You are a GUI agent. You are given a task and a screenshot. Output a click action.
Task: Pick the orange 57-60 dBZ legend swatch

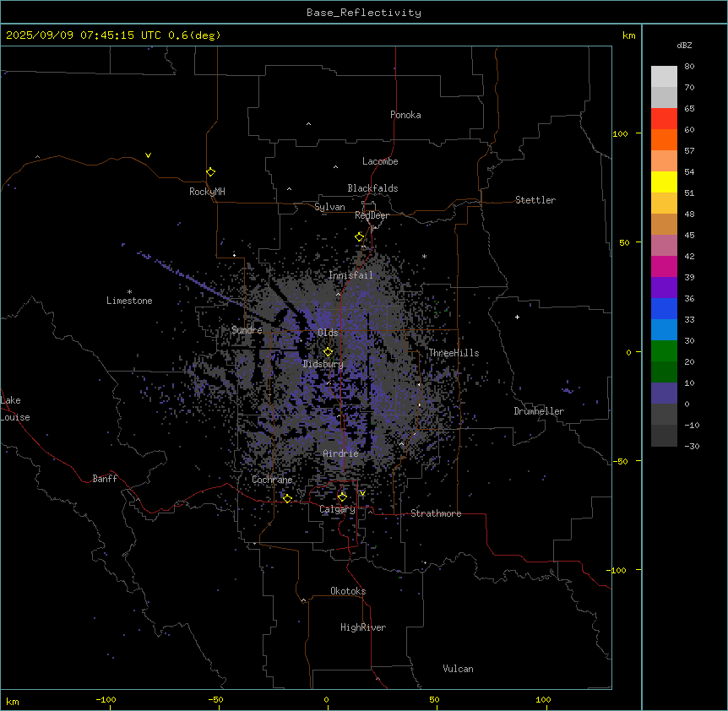click(664, 139)
